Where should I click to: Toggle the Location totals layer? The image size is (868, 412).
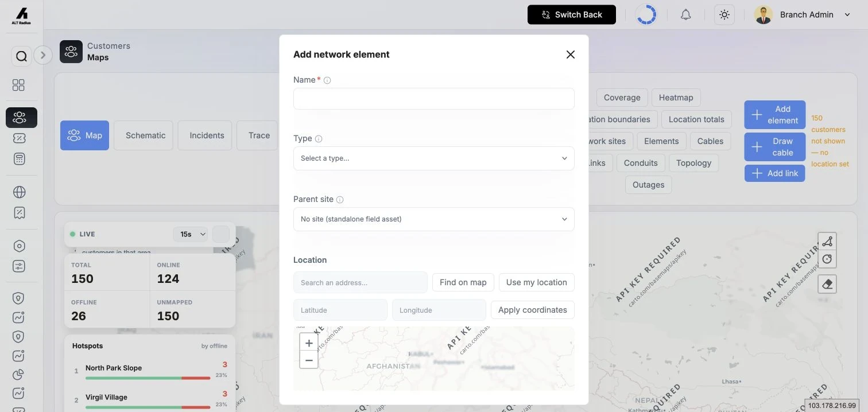click(x=696, y=119)
